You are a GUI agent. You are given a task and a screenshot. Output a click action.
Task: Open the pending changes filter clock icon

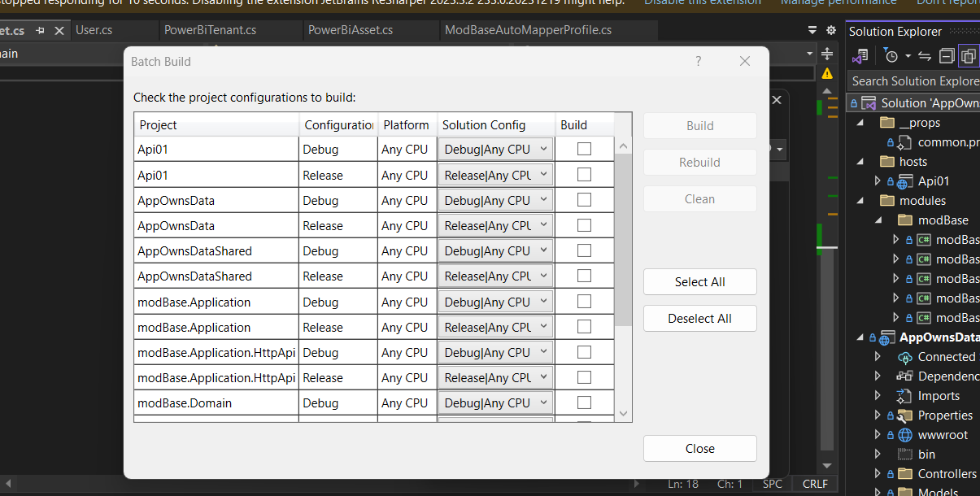[x=891, y=56]
